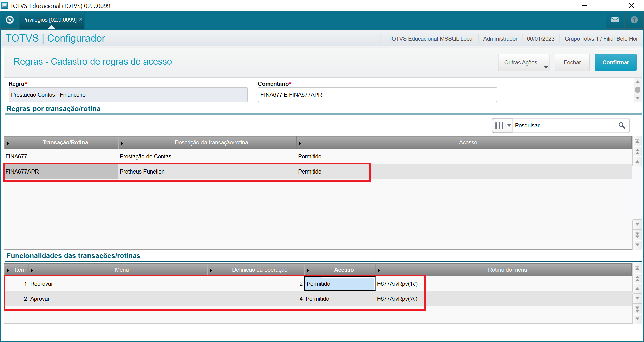Click the arrow on the Transação/Rotina column header
The height and width of the screenshot is (342, 644).
pos(7,143)
